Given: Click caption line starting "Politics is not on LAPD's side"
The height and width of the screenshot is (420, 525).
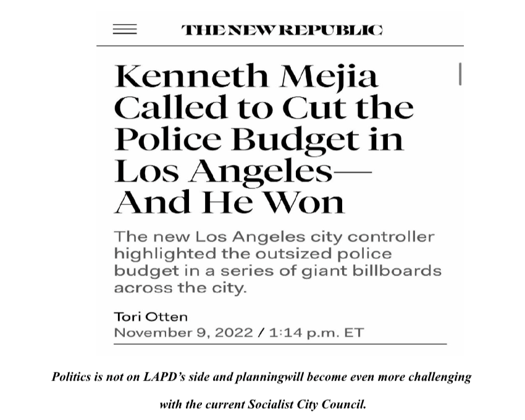Looking at the screenshot, I should coord(261,377).
